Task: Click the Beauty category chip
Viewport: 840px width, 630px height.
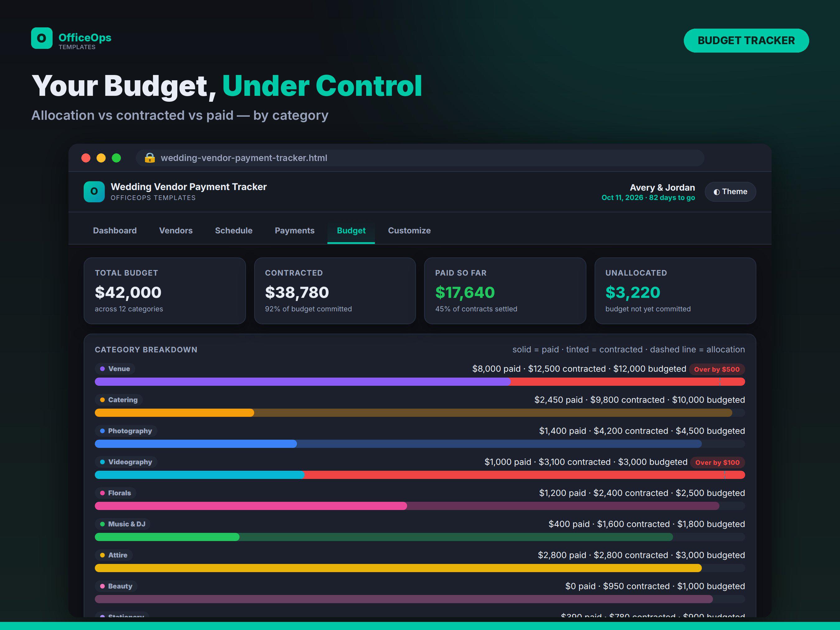Action: (x=116, y=586)
